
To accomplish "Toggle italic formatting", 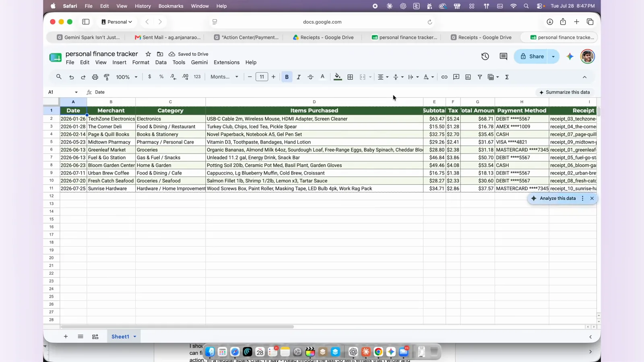I will (299, 77).
